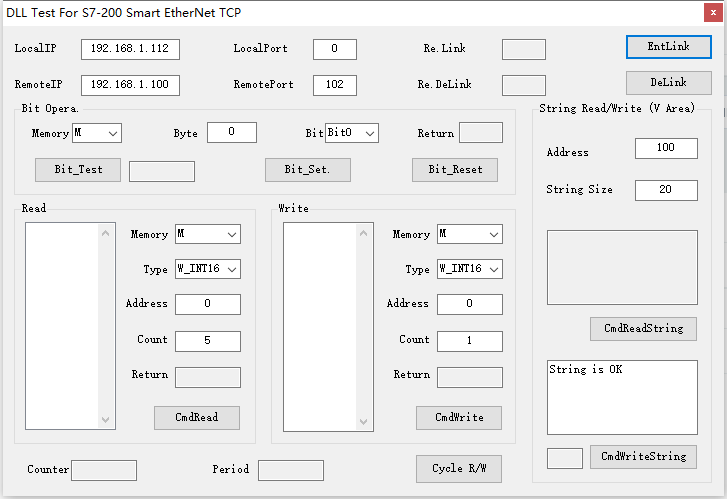Click the Bit_Test button

click(x=78, y=170)
